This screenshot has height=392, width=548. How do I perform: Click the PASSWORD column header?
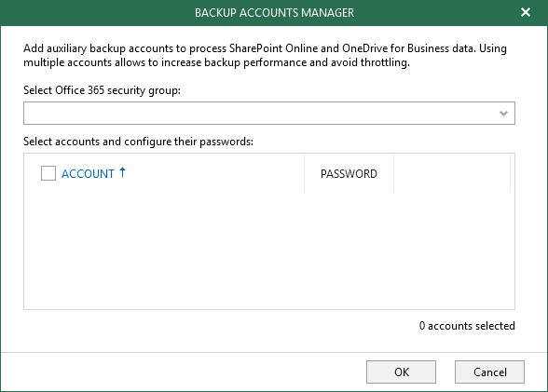[349, 174]
